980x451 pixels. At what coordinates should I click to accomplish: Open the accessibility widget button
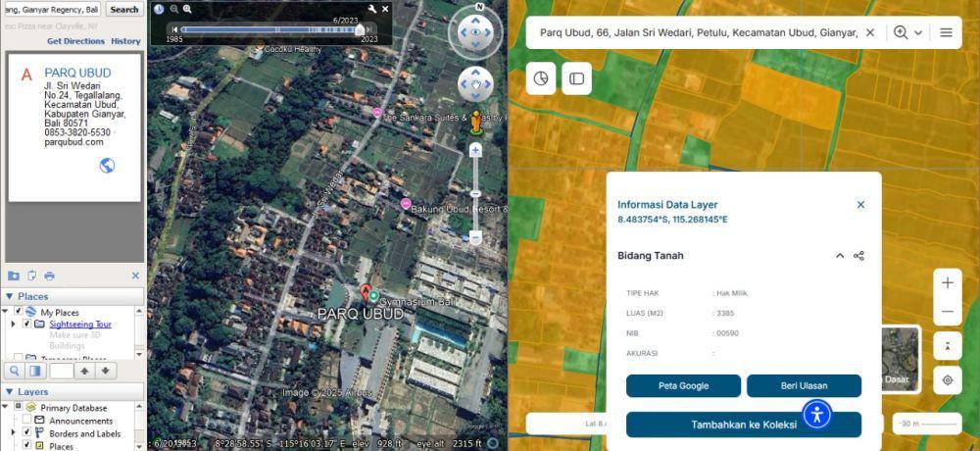(817, 414)
